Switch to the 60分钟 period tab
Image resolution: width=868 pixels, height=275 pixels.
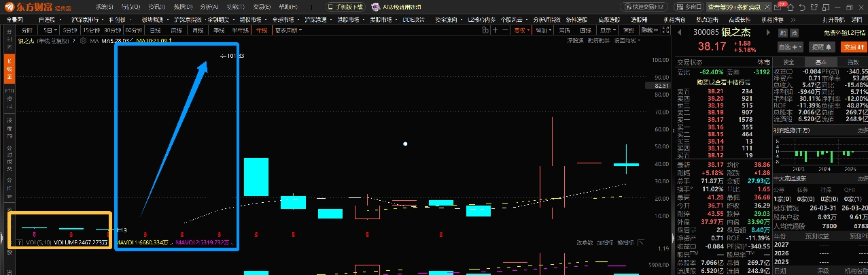click(133, 30)
